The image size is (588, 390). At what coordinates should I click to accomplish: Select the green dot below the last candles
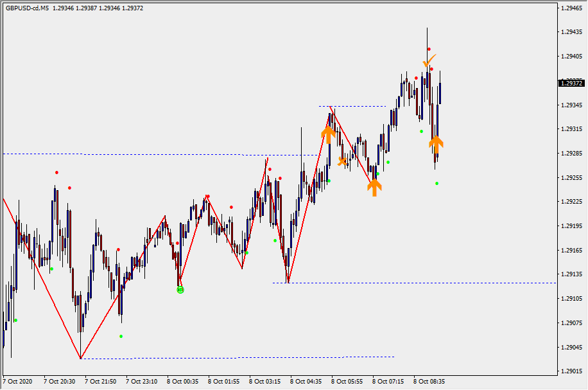tap(437, 184)
